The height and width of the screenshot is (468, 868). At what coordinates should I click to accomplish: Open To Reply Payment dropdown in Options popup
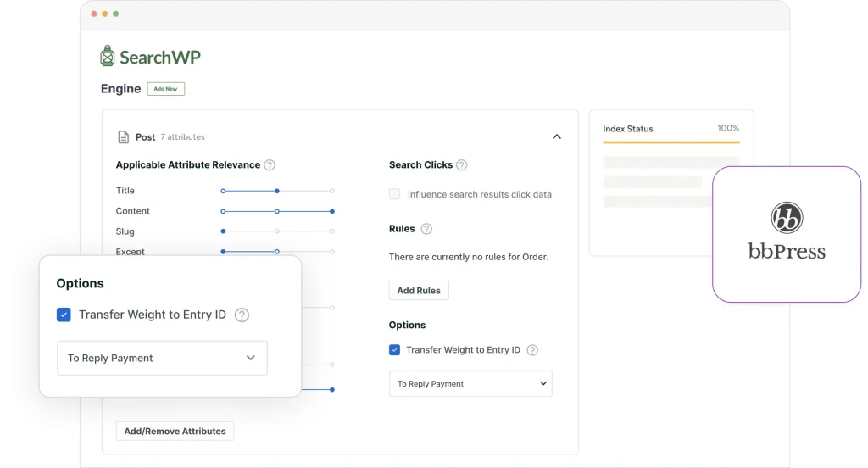162,358
